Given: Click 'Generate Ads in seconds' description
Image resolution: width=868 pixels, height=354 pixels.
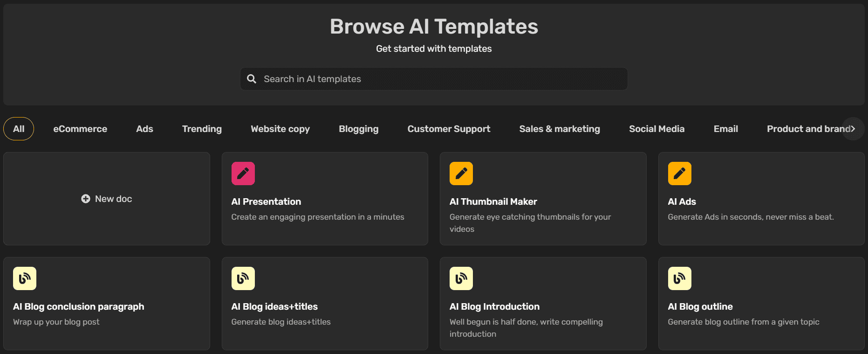Looking at the screenshot, I should tap(751, 217).
